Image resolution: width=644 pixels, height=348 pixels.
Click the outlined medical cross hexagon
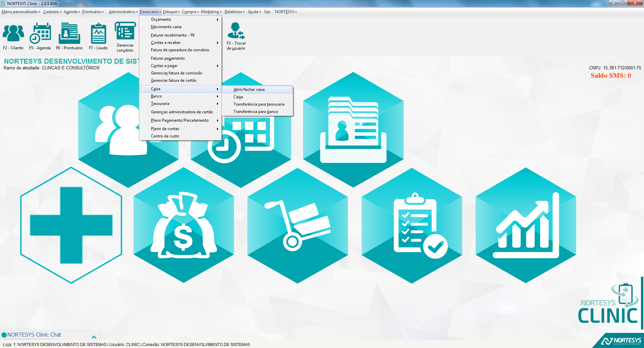click(x=71, y=225)
